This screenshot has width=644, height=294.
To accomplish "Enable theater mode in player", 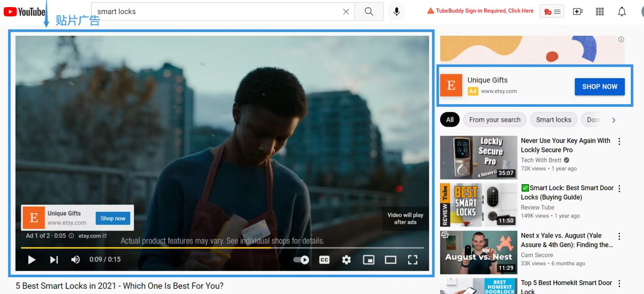I will (x=390, y=260).
